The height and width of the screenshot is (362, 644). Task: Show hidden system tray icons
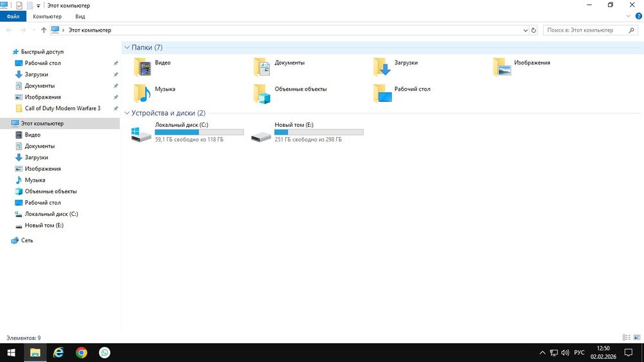pyautogui.click(x=542, y=352)
